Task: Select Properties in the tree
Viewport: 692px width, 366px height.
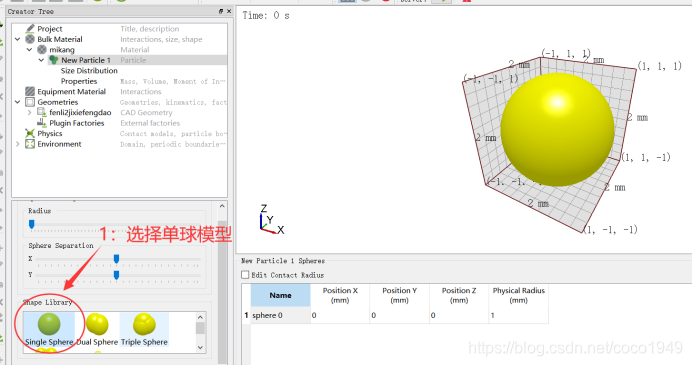Action: pos(79,81)
